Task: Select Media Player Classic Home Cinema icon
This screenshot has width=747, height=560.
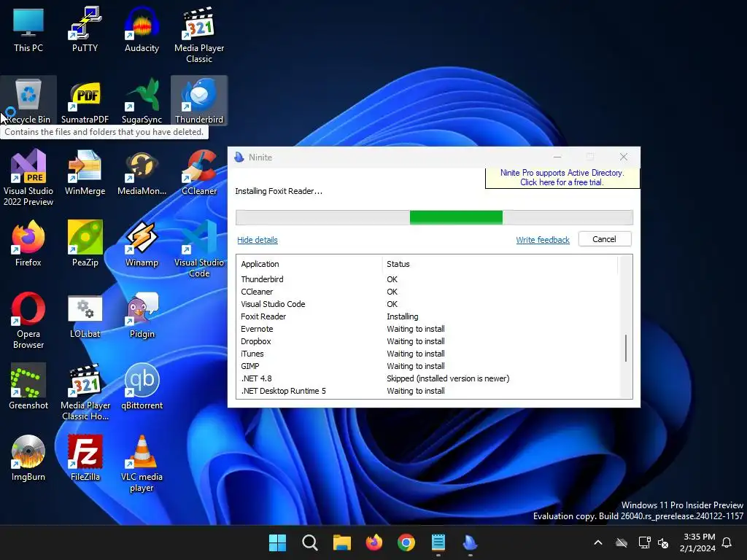Action: (85, 392)
